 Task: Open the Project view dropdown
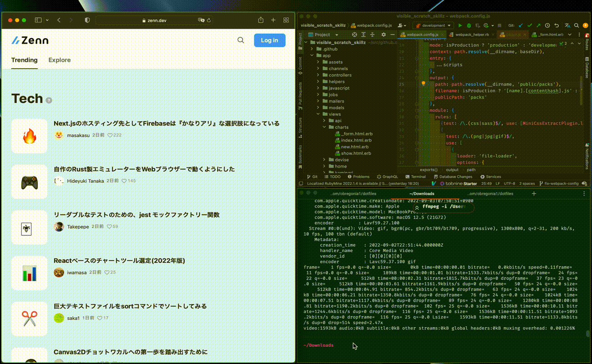click(x=324, y=35)
